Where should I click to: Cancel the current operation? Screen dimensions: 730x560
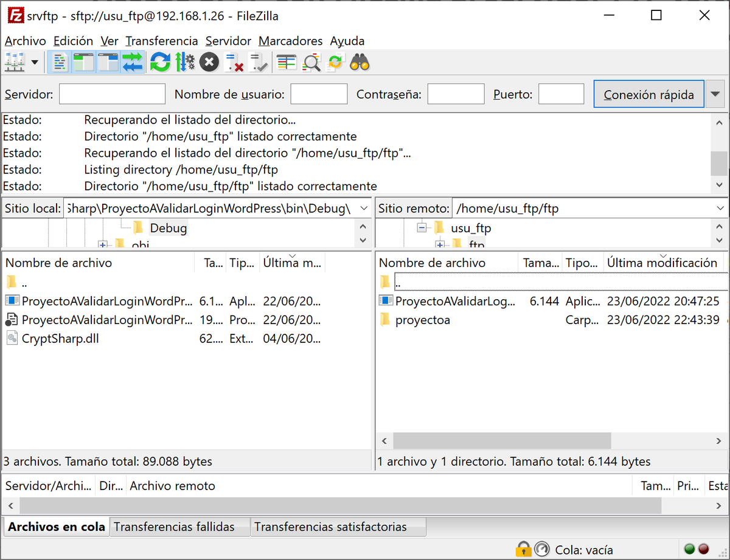209,62
